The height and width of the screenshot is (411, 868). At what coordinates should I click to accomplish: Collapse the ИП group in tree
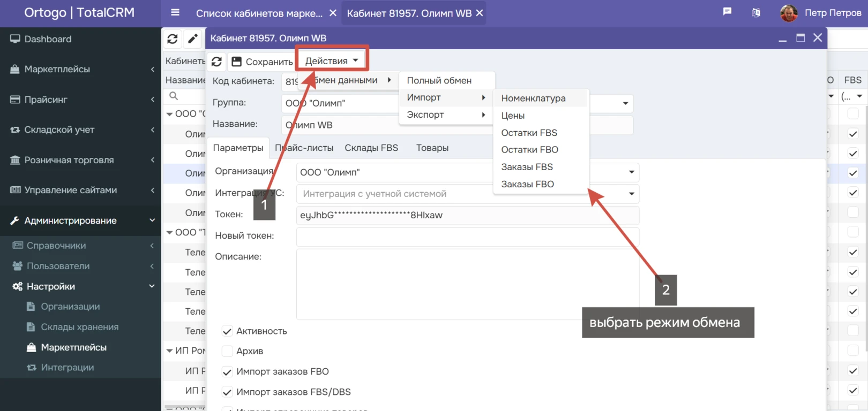(169, 351)
